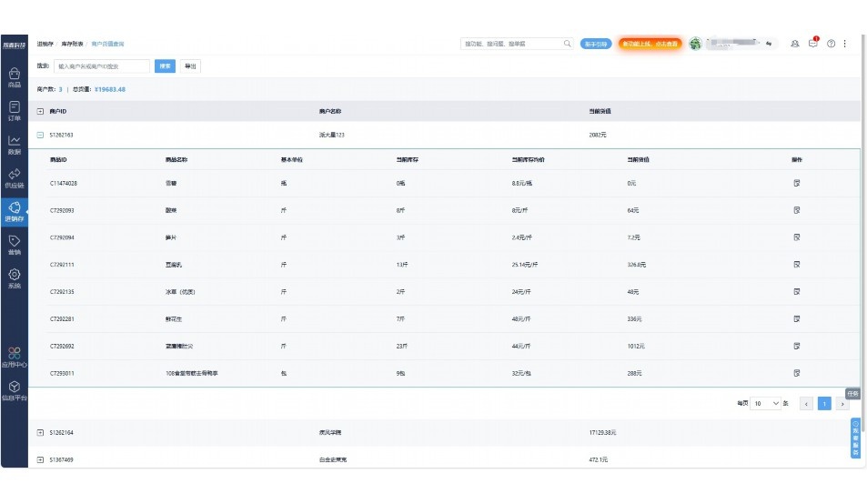This screenshot has width=867, height=504.
Task: Open the 数据 chart icon in the sidebar
Action: click(x=14, y=144)
